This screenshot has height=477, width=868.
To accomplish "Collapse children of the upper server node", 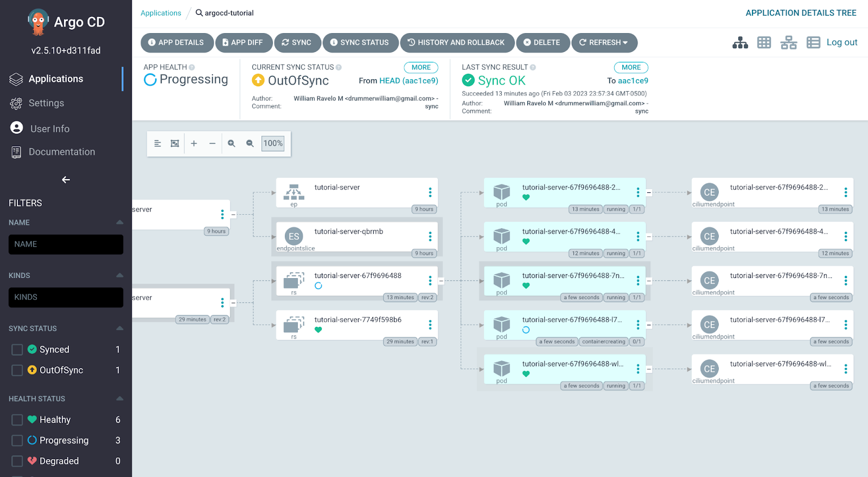I will pos(233,215).
